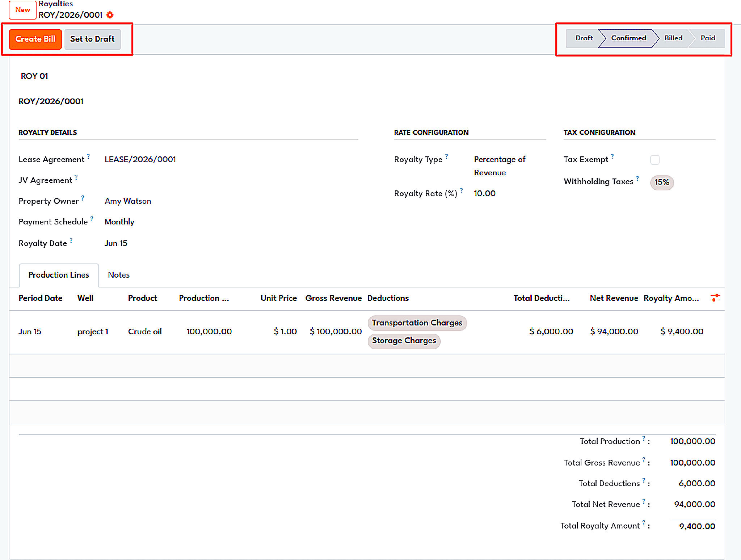Click the Storage Charges deduction tag
This screenshot has width=741, height=560.
point(404,341)
